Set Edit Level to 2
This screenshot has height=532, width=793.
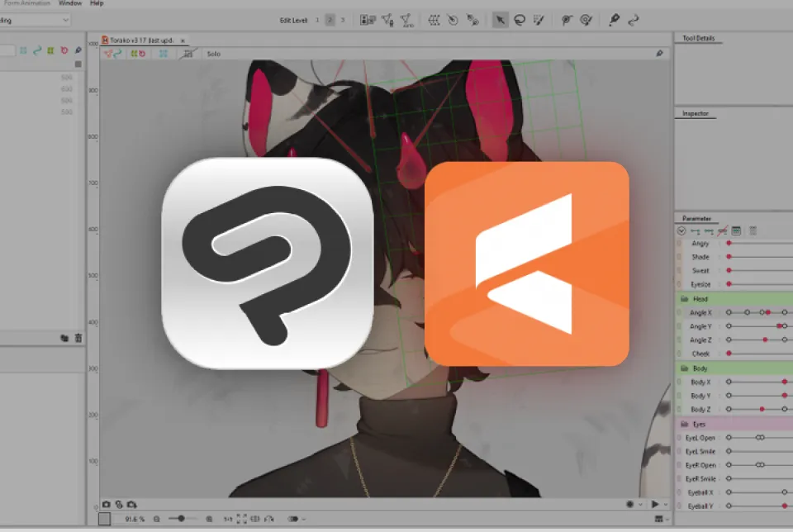[330, 20]
